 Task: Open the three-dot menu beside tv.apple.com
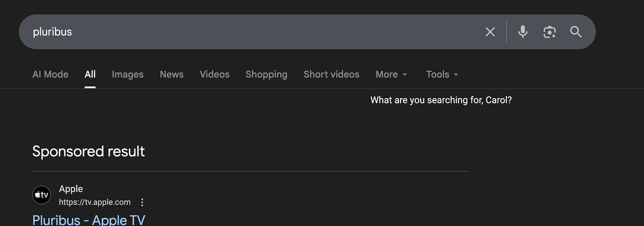(142, 203)
